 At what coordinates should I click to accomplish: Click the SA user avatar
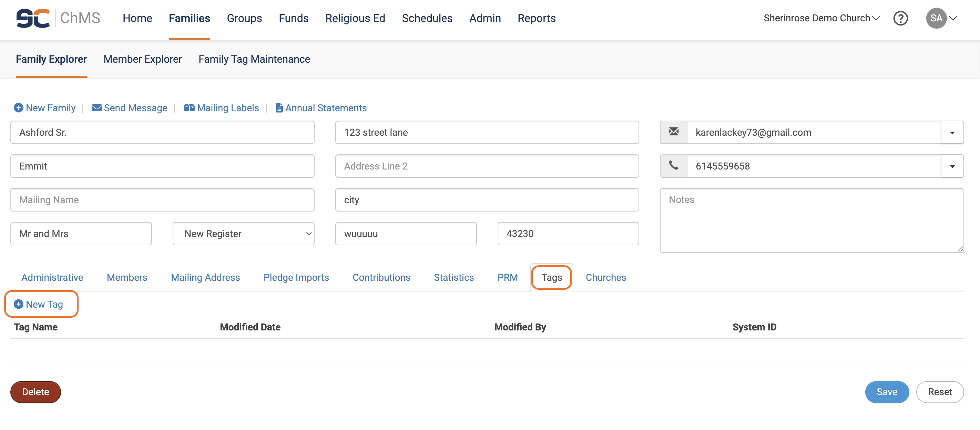(936, 18)
